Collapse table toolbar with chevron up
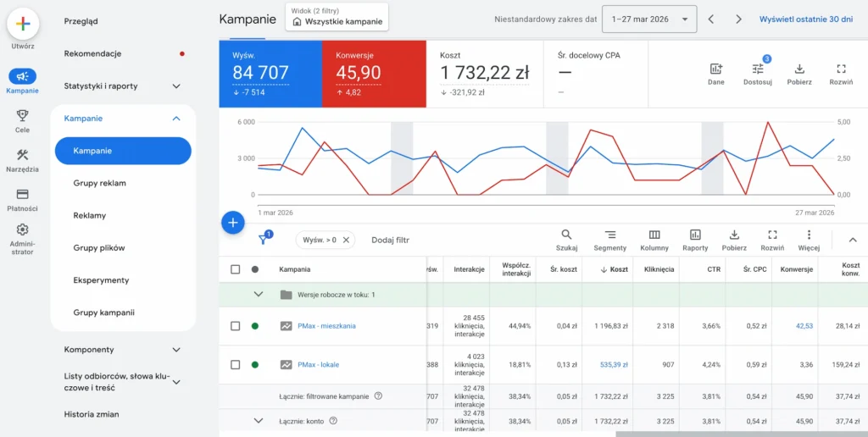Screen dimensions: 868x437 click(853, 240)
